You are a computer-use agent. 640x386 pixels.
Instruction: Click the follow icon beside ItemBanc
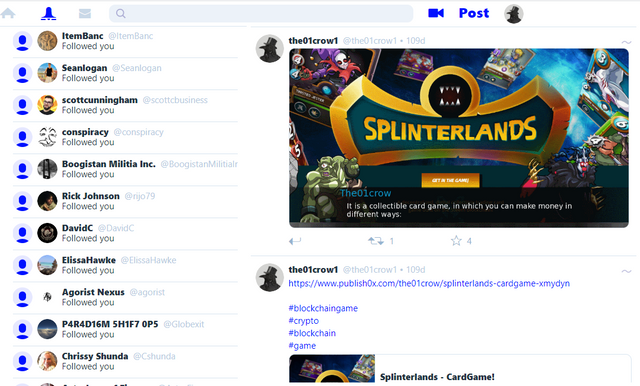pyautogui.click(x=22, y=41)
